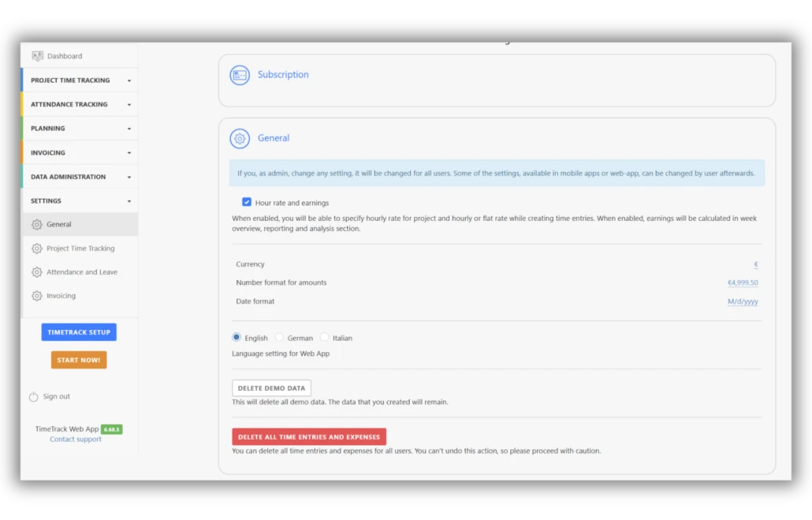Image resolution: width=812 pixels, height=520 pixels.
Task: Click gear icon beside Invoicing setting
Action: pyautogui.click(x=37, y=296)
